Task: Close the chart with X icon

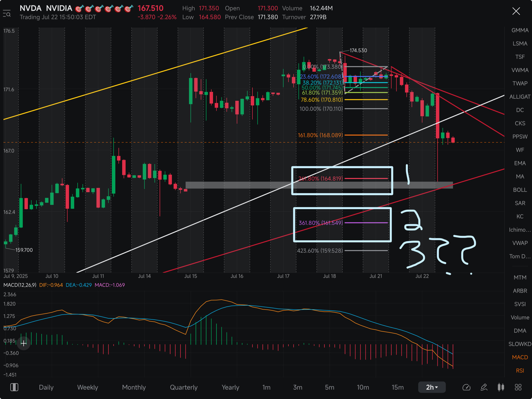Action: (x=516, y=11)
